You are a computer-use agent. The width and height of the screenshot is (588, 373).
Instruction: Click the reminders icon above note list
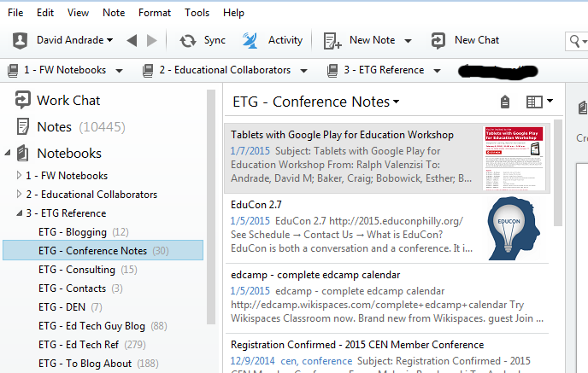(505, 102)
